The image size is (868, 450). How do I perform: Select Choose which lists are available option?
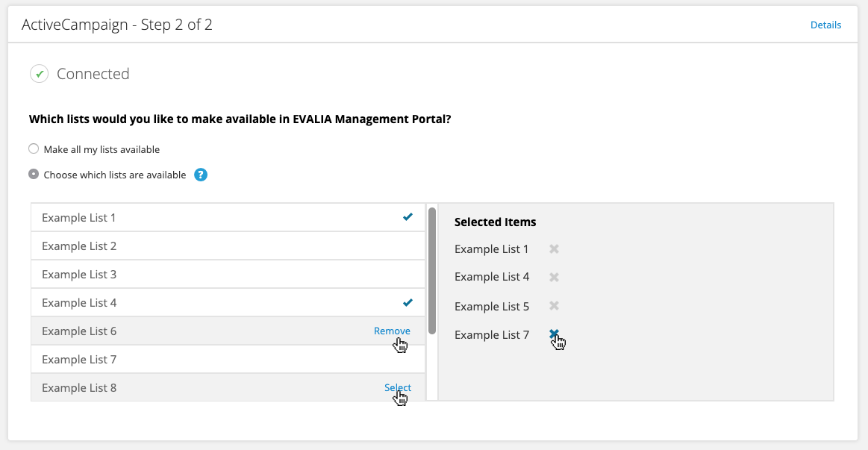[34, 175]
